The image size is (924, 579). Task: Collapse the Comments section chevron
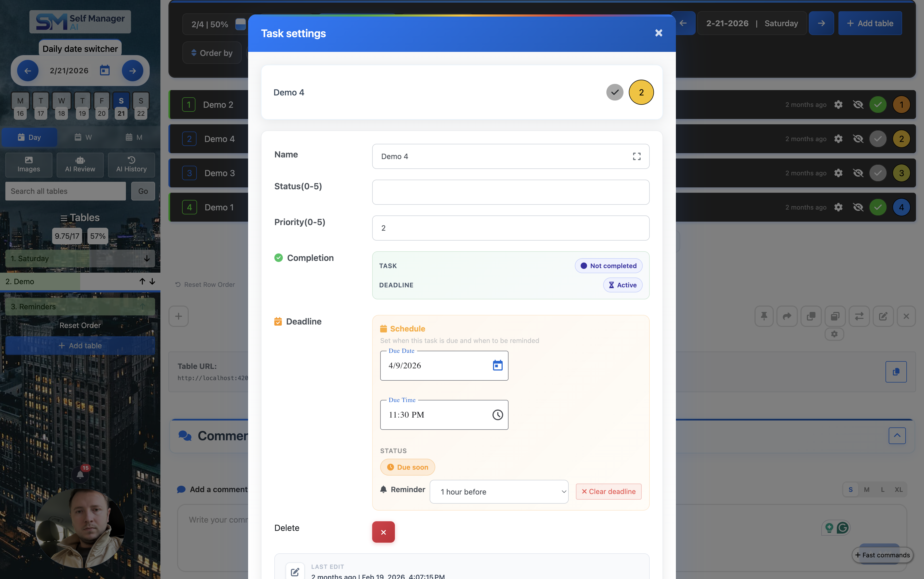897,436
